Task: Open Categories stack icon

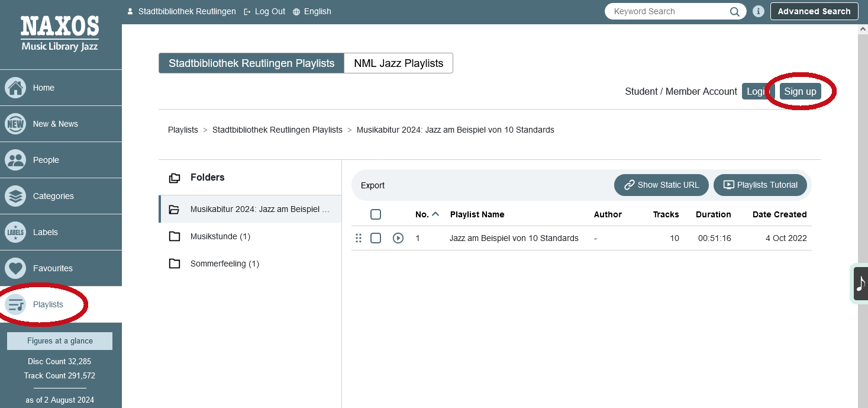Action: click(15, 196)
